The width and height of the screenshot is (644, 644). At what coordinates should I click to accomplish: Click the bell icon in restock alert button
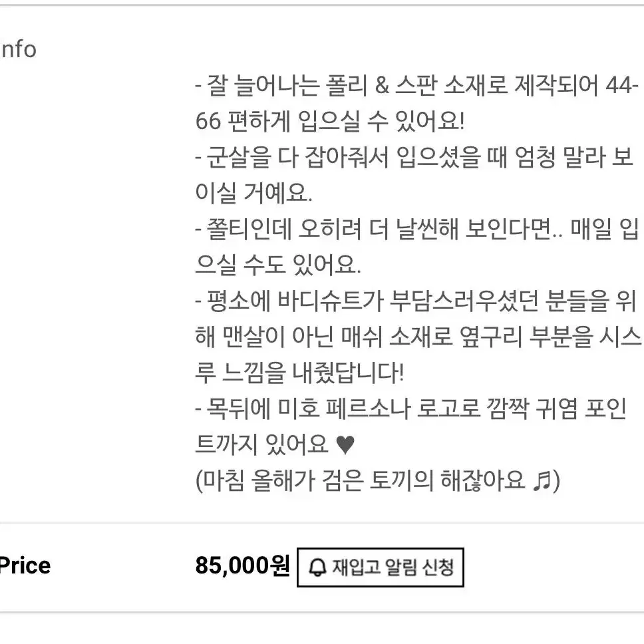click(317, 567)
